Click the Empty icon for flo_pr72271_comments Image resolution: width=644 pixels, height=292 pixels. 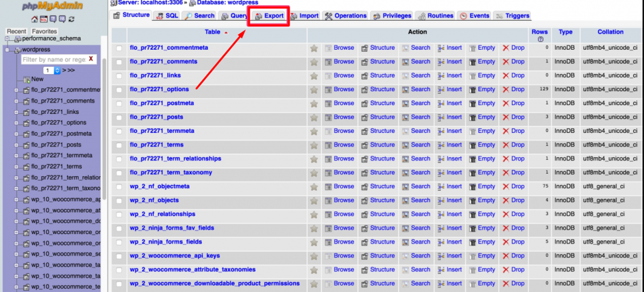473,62
